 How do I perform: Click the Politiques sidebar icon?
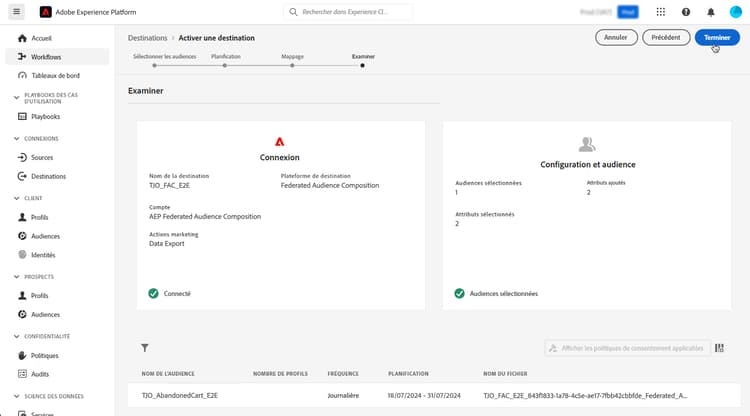[22, 355]
